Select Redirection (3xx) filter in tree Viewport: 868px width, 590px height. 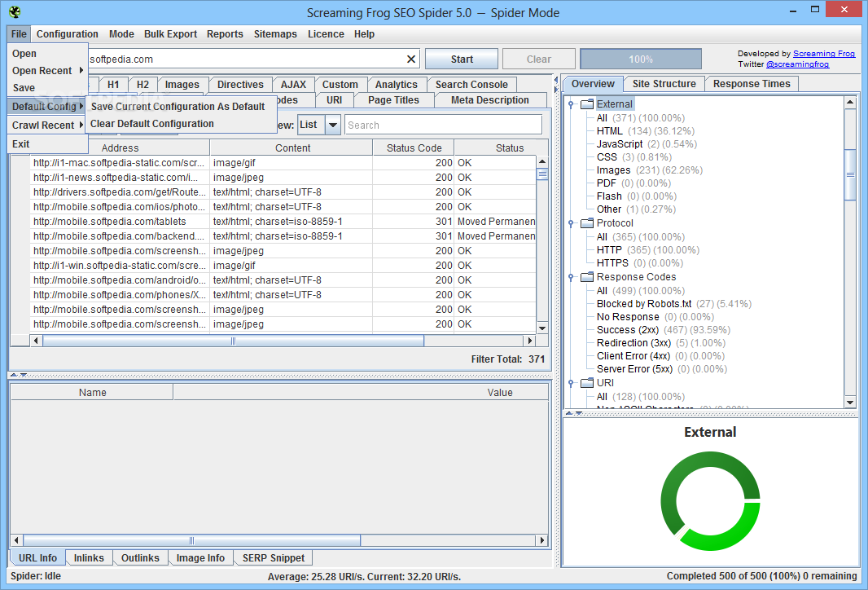tap(660, 343)
